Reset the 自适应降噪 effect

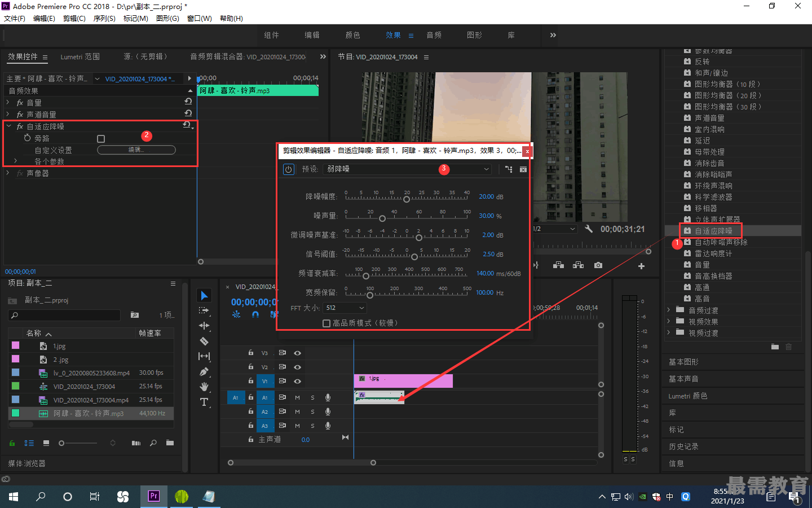(187, 125)
